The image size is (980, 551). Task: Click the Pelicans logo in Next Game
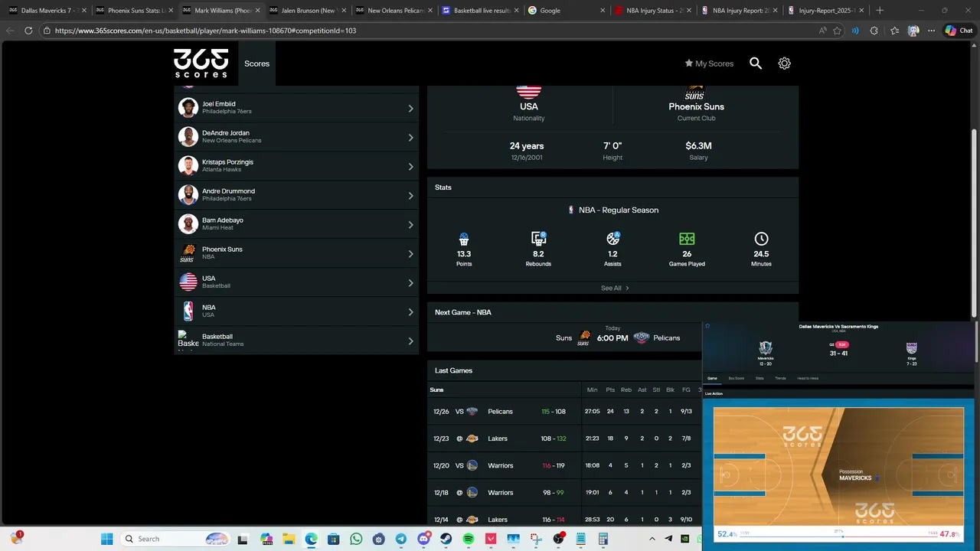point(642,337)
